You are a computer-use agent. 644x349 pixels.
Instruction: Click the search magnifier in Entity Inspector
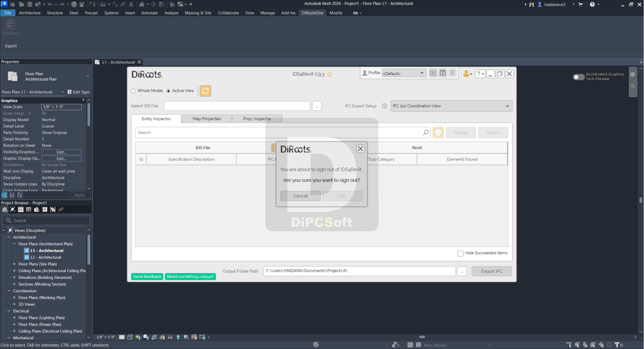(426, 133)
